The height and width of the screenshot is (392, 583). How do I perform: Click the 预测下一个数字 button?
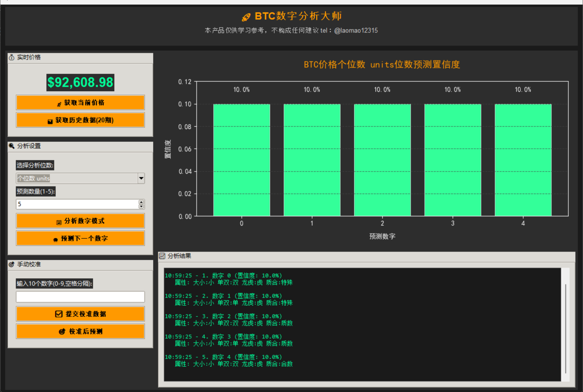(x=80, y=238)
